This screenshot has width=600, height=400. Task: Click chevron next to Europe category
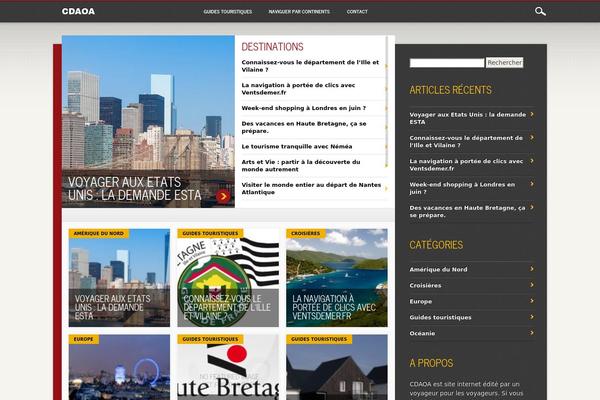point(532,301)
